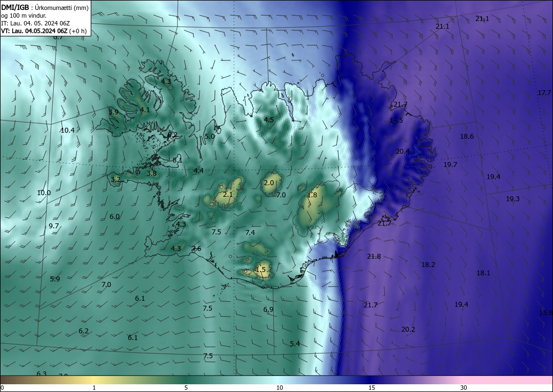Click the '15' tick on the color scale

pos(372,388)
